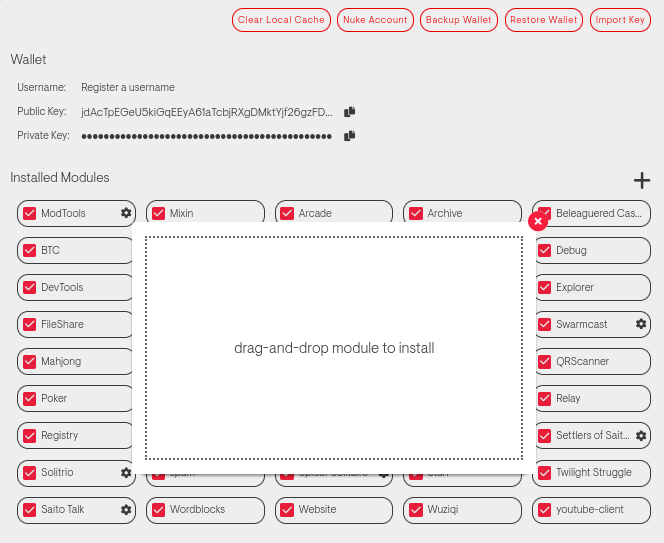The width and height of the screenshot is (664, 543).
Task: Copy the public key to clipboard
Action: 350,112
